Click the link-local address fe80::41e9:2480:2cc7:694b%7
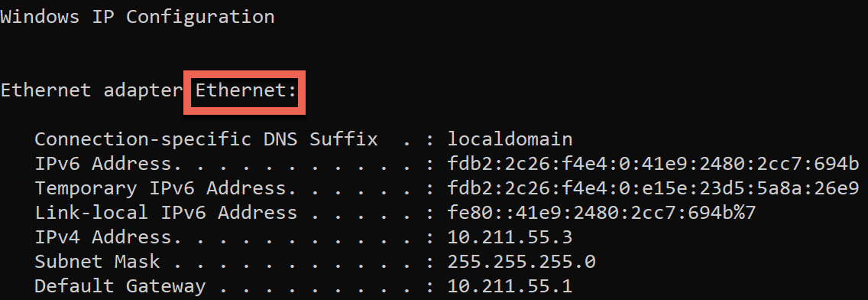The width and height of the screenshot is (868, 300). (x=602, y=213)
